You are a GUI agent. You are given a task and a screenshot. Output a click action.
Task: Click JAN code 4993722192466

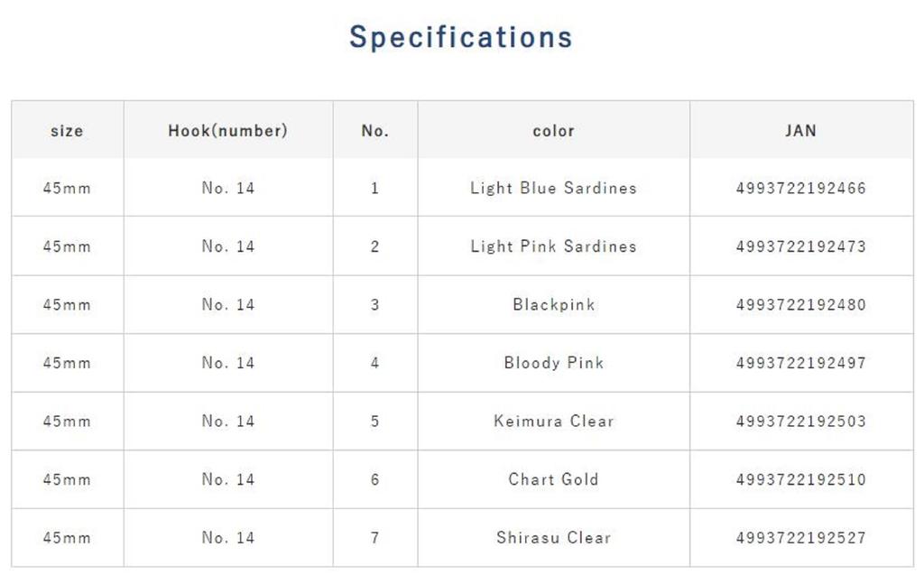(800, 189)
